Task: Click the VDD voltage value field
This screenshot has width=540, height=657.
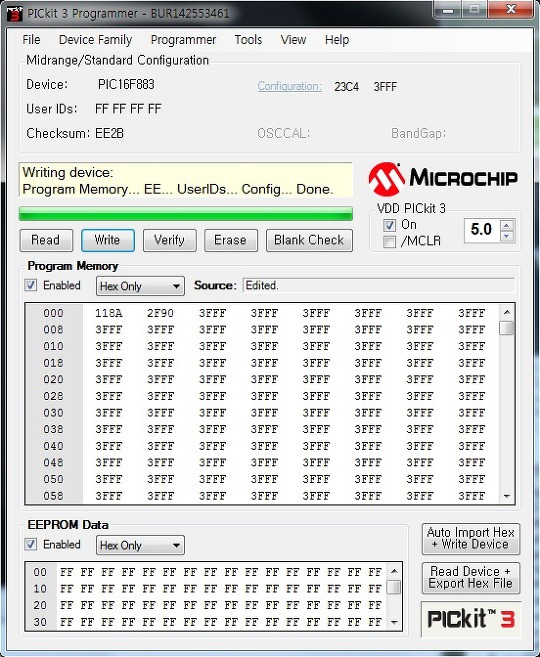Action: tap(482, 230)
